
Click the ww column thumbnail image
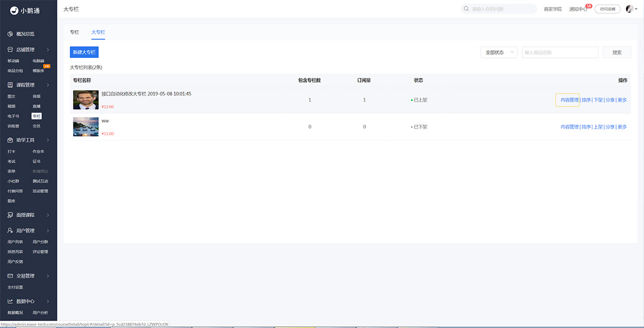[86, 127]
